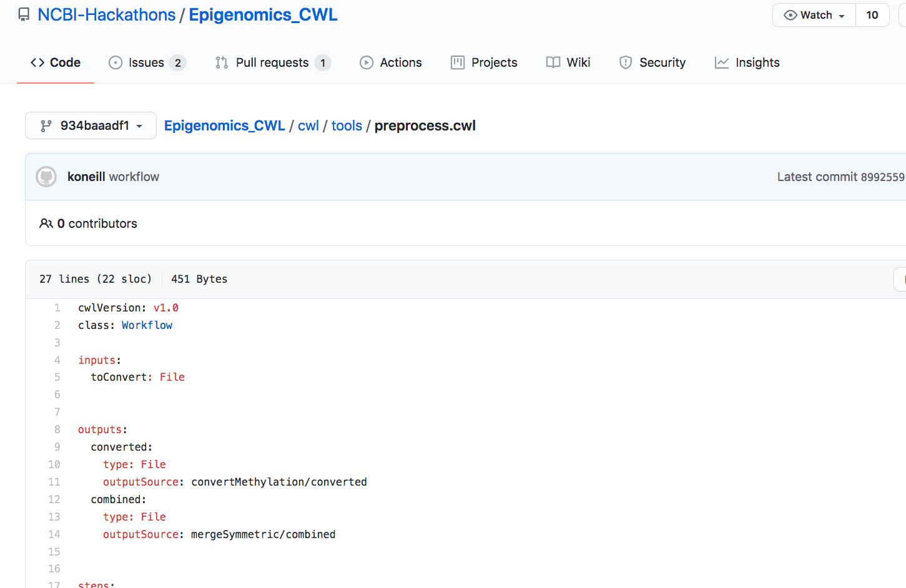The image size is (906, 588).
Task: Click the Security shield icon
Action: [626, 62]
